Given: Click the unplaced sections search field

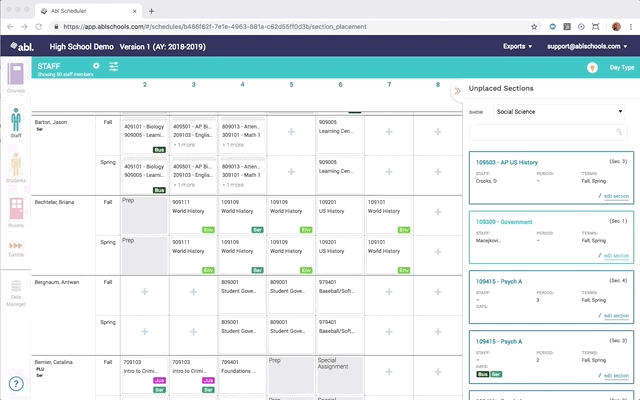Looking at the screenshot, I should [x=548, y=131].
